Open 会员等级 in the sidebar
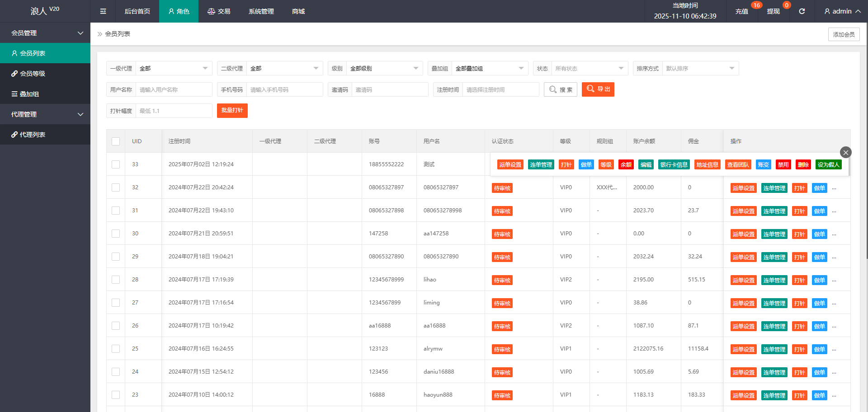 (x=33, y=74)
